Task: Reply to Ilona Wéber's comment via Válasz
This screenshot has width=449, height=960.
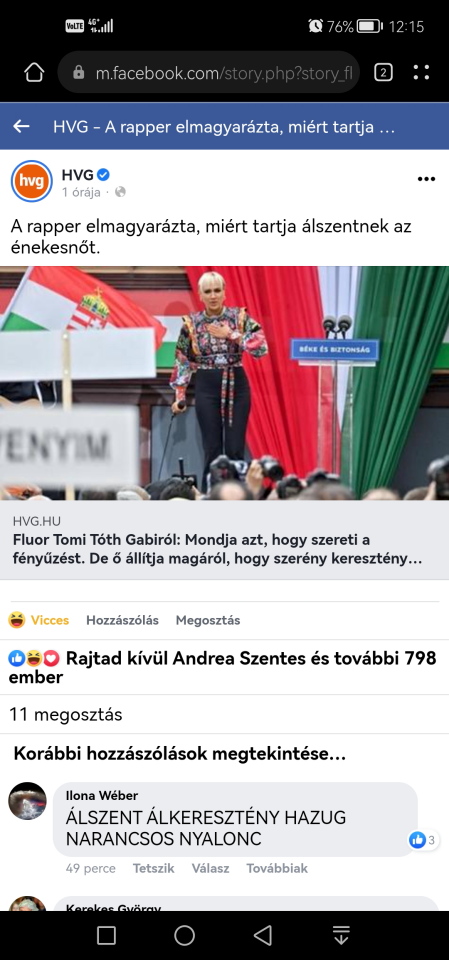Action: point(211,868)
